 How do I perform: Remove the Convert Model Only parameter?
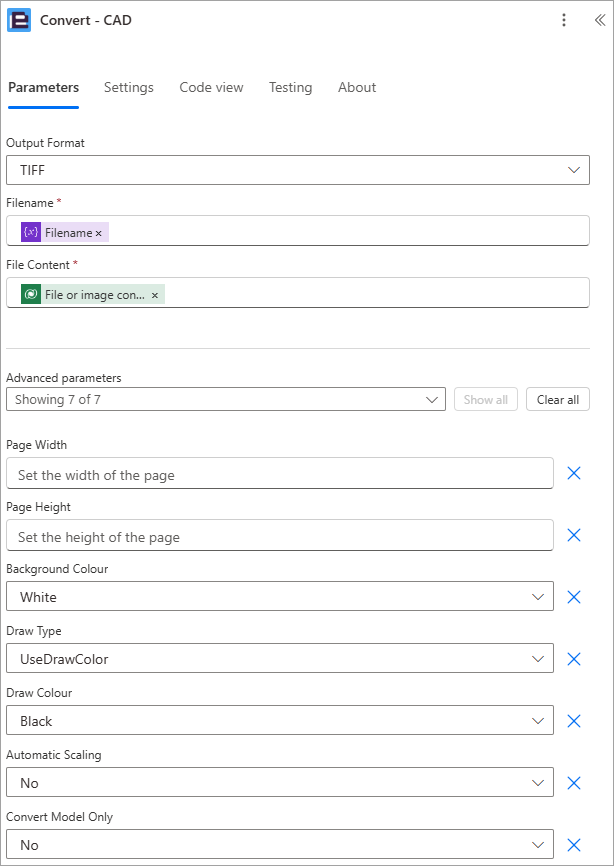[x=574, y=844]
